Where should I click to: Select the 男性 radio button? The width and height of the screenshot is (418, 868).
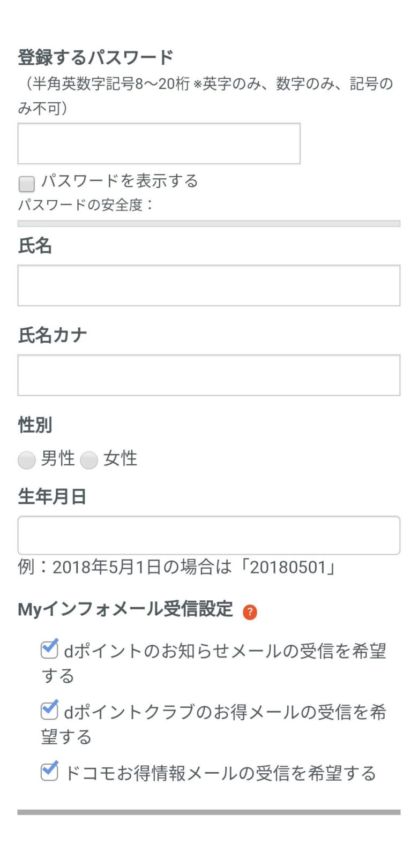26,460
